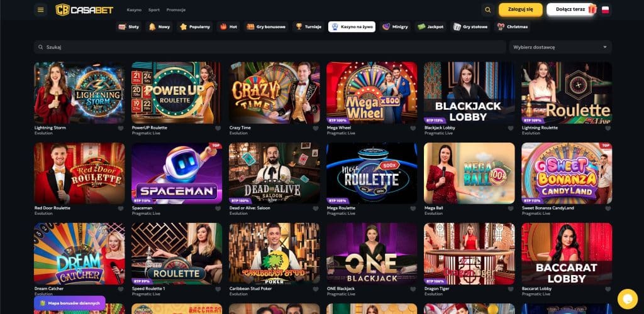Image resolution: width=644 pixels, height=314 pixels.
Task: Select the Kasyno na żywo tab
Action: tap(352, 26)
